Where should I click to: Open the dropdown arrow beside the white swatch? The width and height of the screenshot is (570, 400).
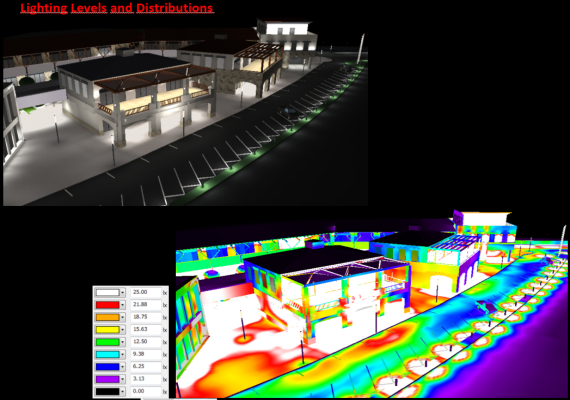click(x=123, y=292)
